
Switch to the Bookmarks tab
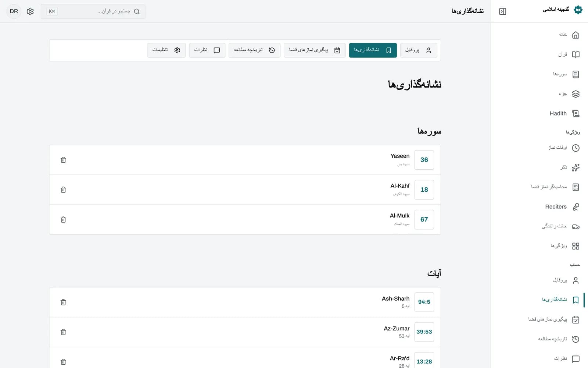point(373,50)
